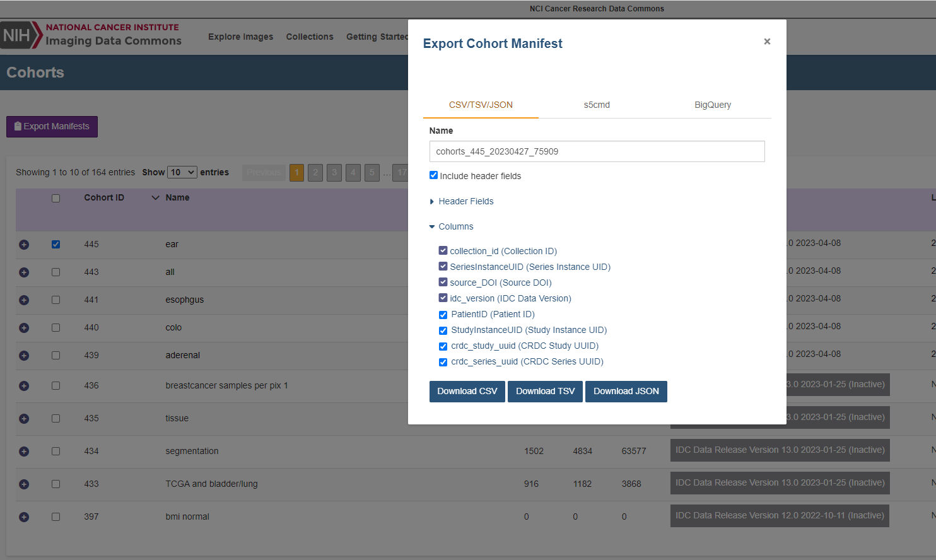Close the Export Cohort Manifest dialog
The width and height of the screenshot is (936, 560).
767,41
